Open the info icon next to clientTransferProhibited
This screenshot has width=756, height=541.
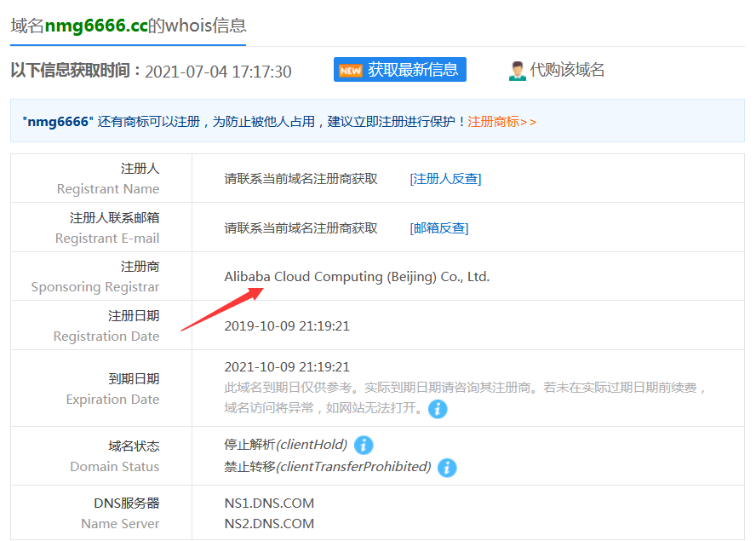pyautogui.click(x=447, y=467)
